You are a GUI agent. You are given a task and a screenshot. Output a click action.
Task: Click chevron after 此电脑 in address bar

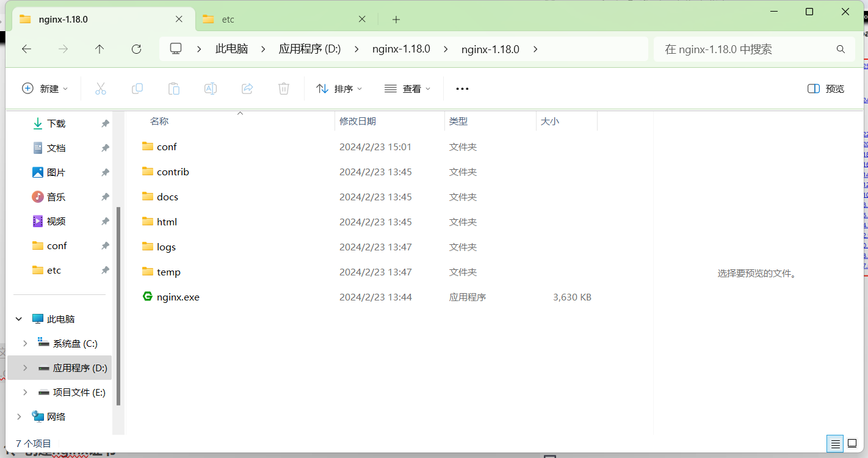point(263,49)
